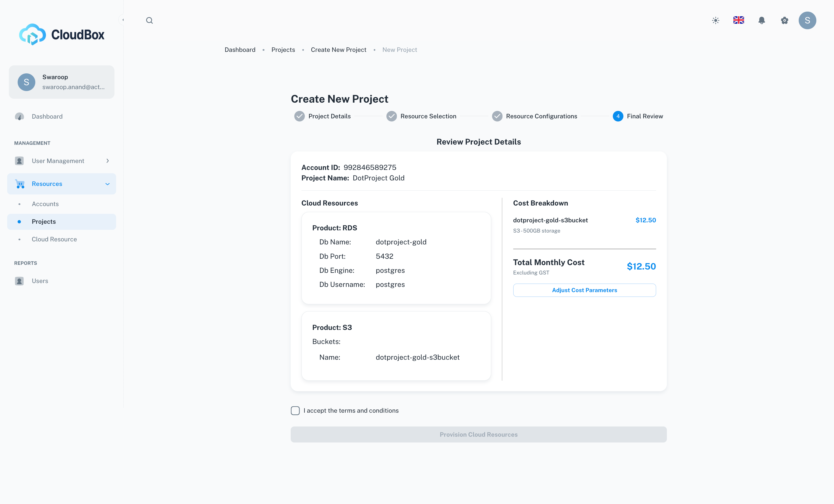Click the Users report icon
Image resolution: width=834 pixels, height=504 pixels.
tap(19, 281)
